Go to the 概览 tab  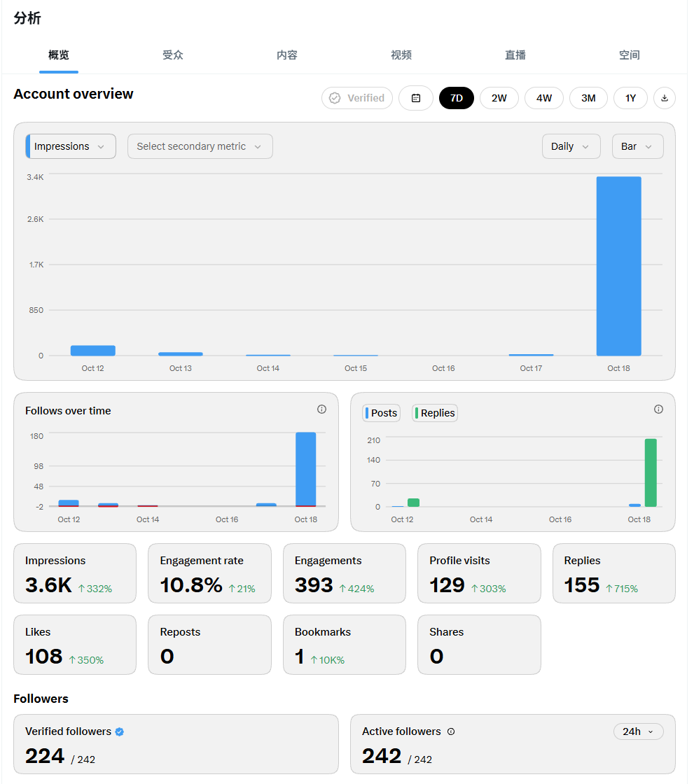(59, 55)
